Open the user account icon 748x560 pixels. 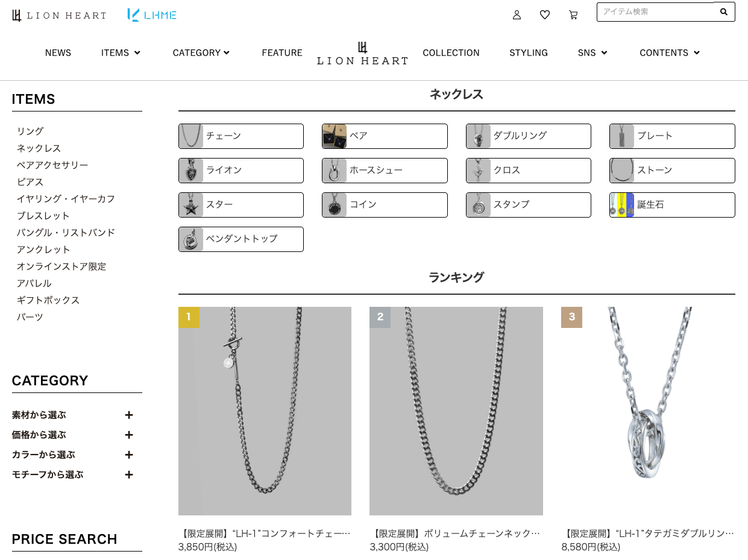coord(517,15)
